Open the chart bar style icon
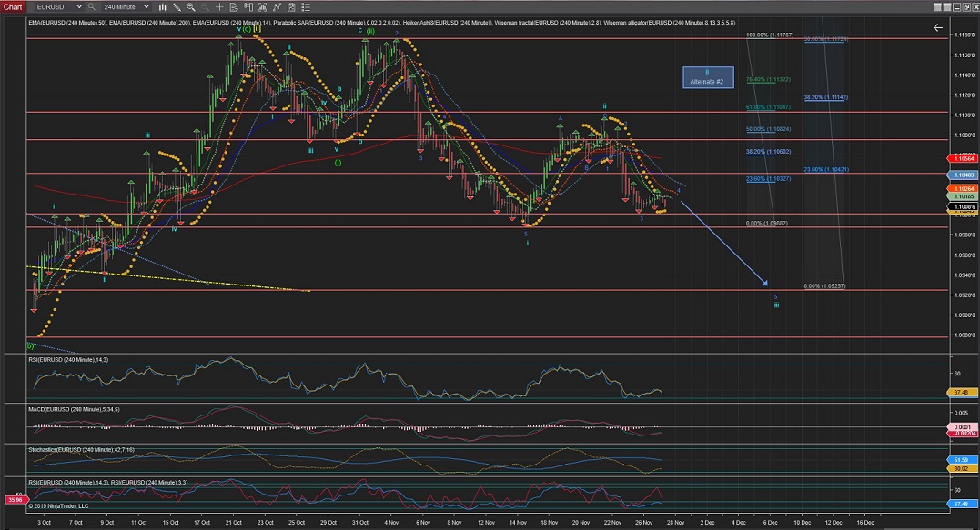This screenshot has width=980, height=530. click(162, 6)
